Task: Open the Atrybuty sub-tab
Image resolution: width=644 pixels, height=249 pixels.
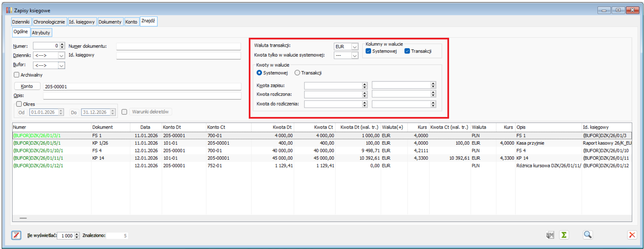Action: coord(41,33)
